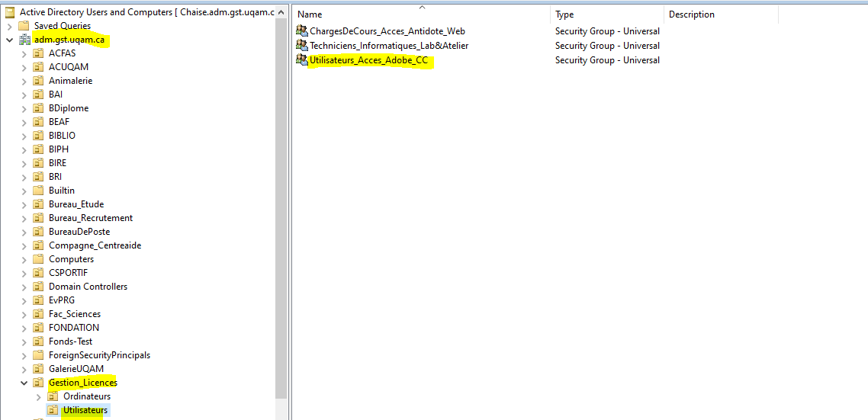The height and width of the screenshot is (420, 868).
Task: Click the tree pane vertical scrollbar
Action: click(x=281, y=210)
